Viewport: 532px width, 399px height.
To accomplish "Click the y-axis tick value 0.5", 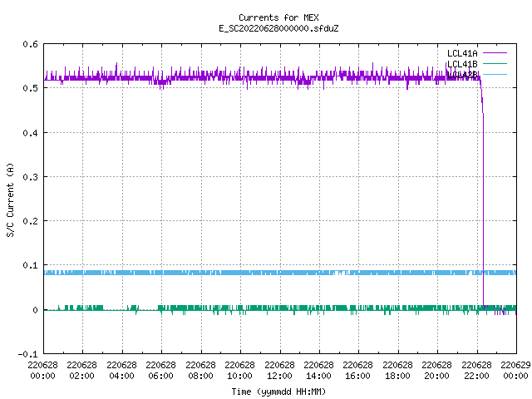I will coord(30,88).
